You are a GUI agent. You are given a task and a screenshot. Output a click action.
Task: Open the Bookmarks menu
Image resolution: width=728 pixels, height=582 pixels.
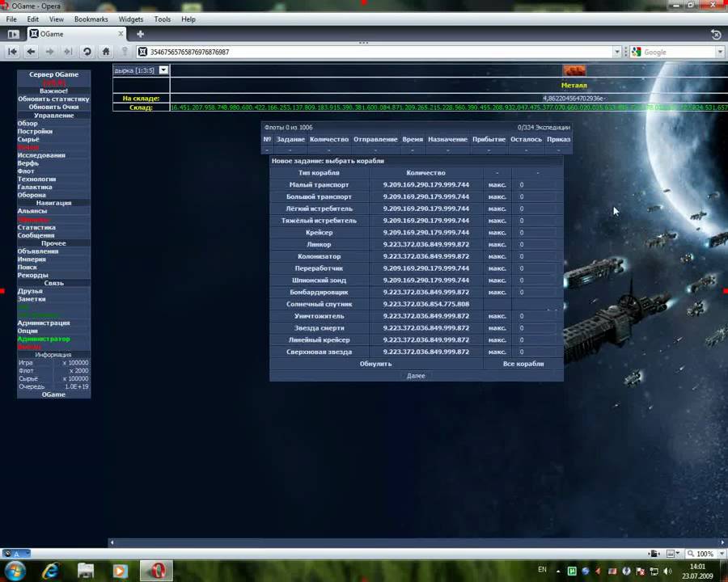tap(91, 19)
